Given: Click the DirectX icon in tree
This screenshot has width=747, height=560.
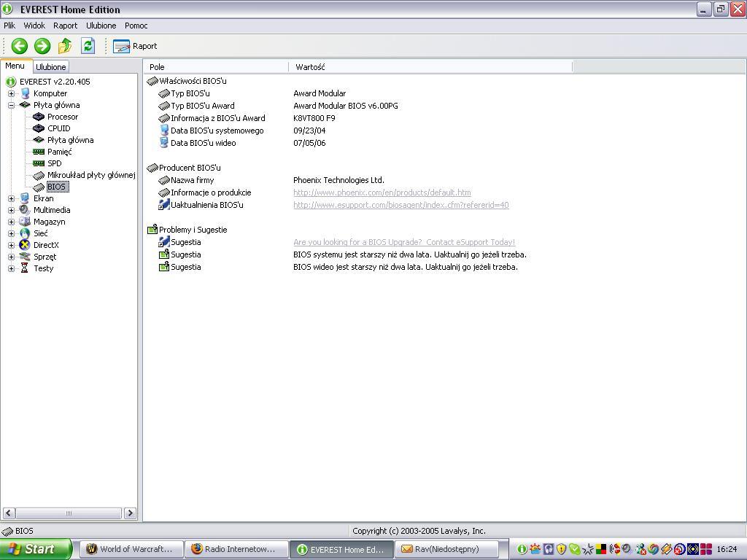Looking at the screenshot, I should tap(25, 245).
